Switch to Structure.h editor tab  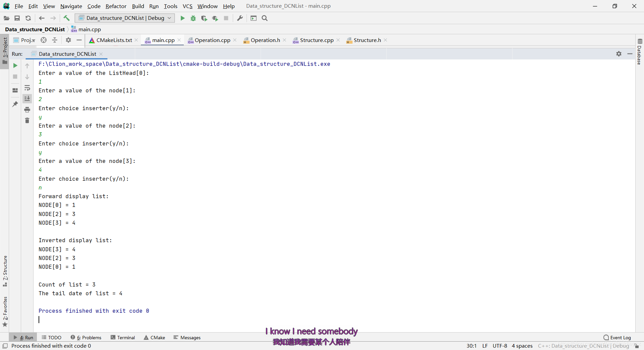[x=367, y=40]
